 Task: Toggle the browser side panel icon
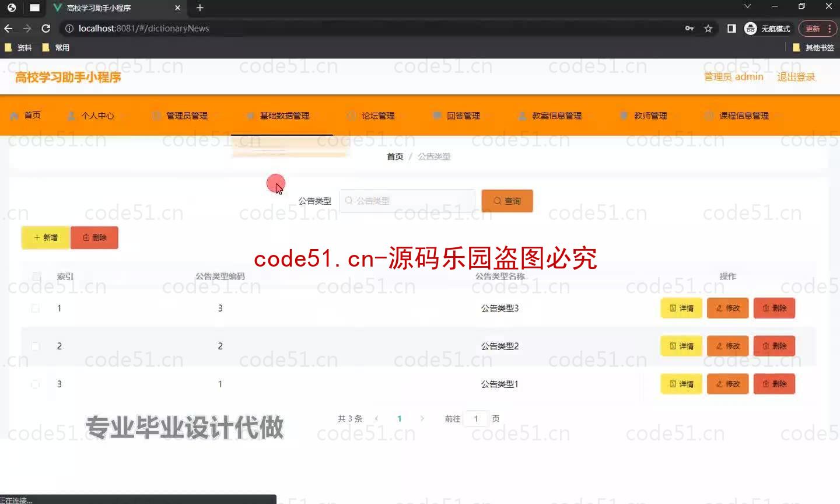pos(731,28)
